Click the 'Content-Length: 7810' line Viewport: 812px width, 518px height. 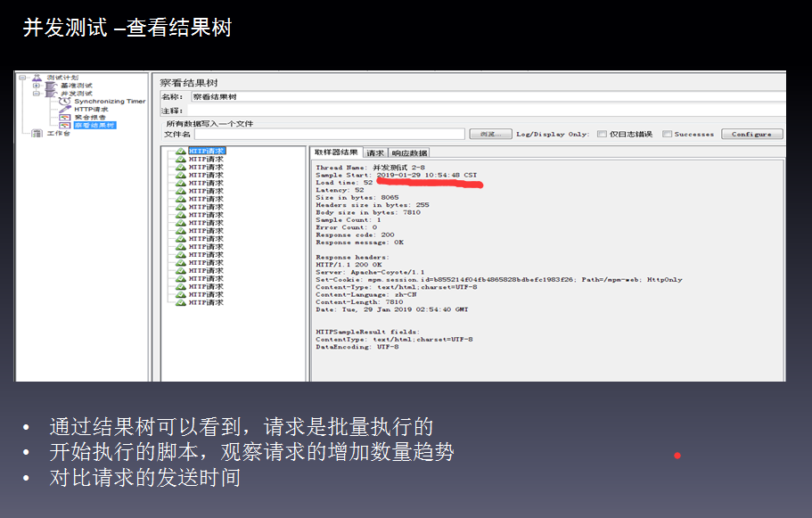point(359,302)
